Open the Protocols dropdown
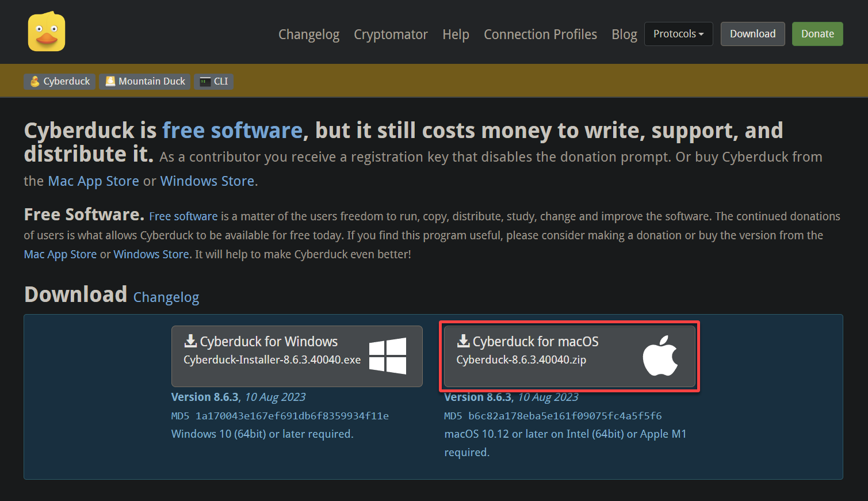868x501 pixels. [x=678, y=34]
